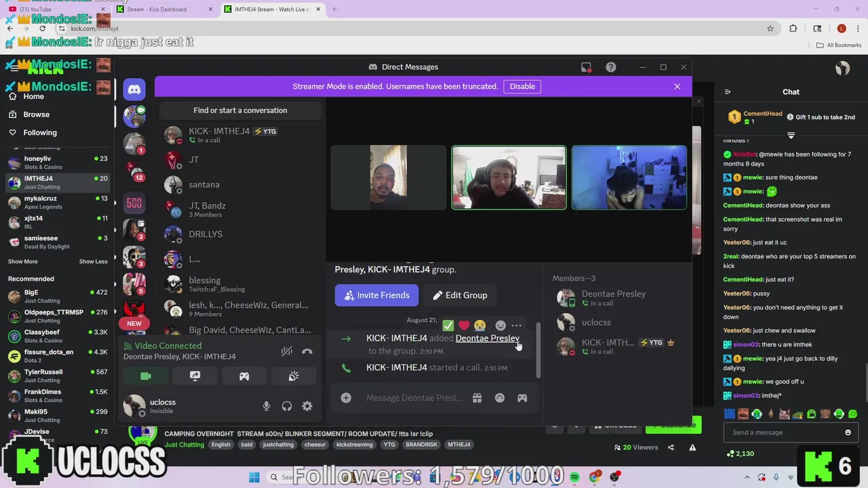
Task: Deafen audio with headphones icon
Action: [x=287, y=406]
